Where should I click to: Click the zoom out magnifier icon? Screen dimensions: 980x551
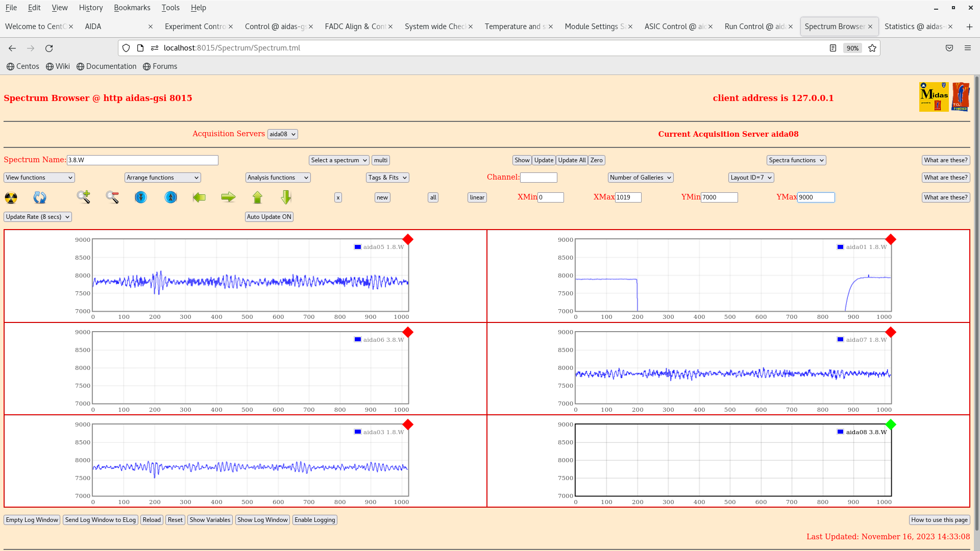112,197
